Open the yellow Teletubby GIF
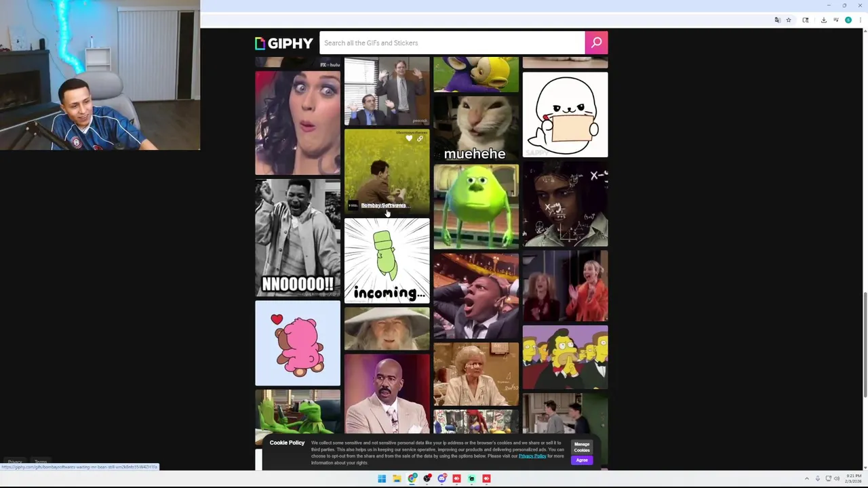 [x=476, y=74]
